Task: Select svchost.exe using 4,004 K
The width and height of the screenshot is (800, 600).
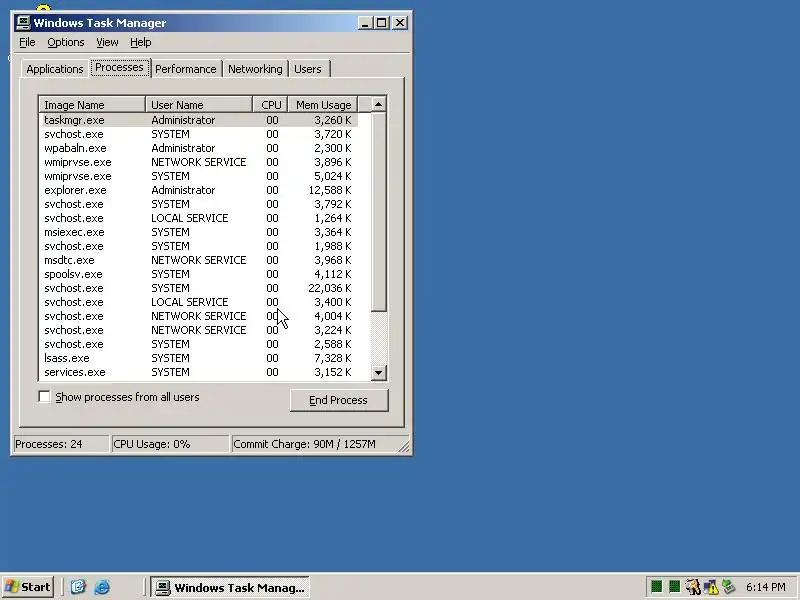Action: click(x=198, y=316)
